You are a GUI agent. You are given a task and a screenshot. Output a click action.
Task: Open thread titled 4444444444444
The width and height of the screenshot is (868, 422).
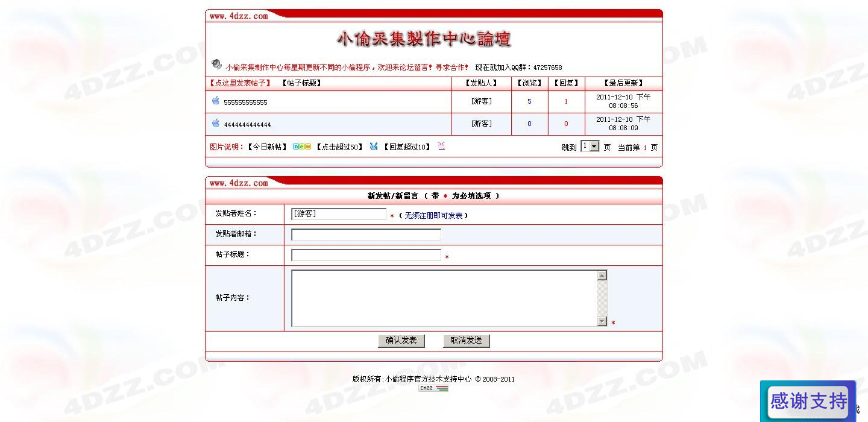(x=247, y=125)
